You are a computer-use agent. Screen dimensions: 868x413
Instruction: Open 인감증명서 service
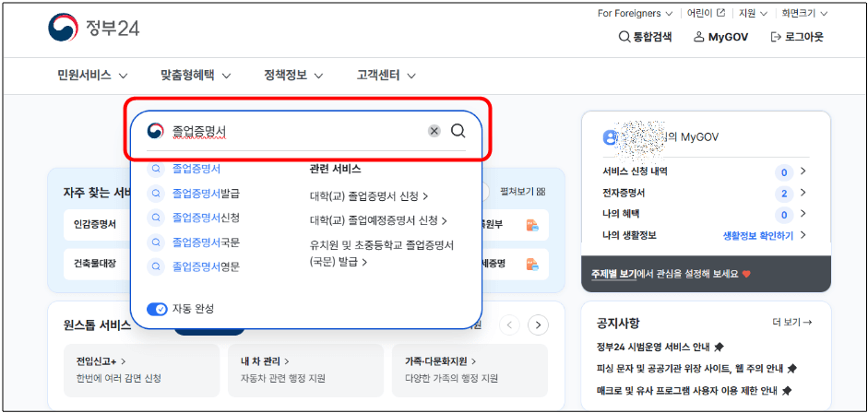tap(95, 224)
